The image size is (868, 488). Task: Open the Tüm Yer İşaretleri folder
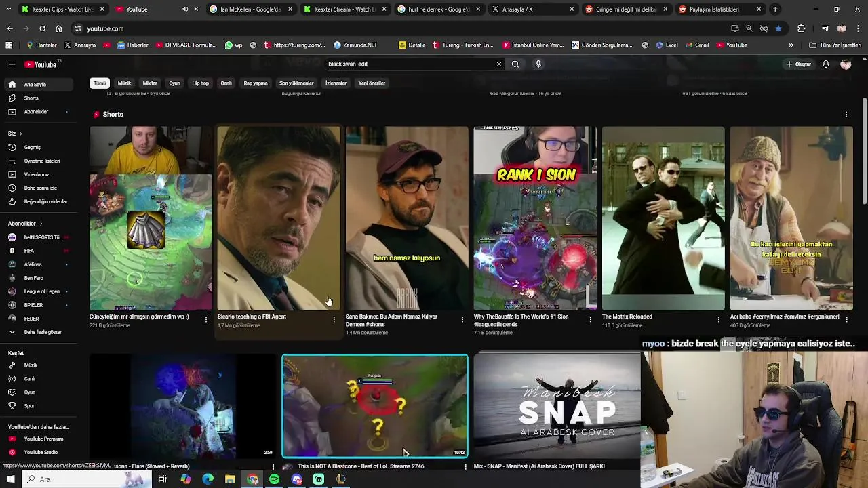click(835, 45)
